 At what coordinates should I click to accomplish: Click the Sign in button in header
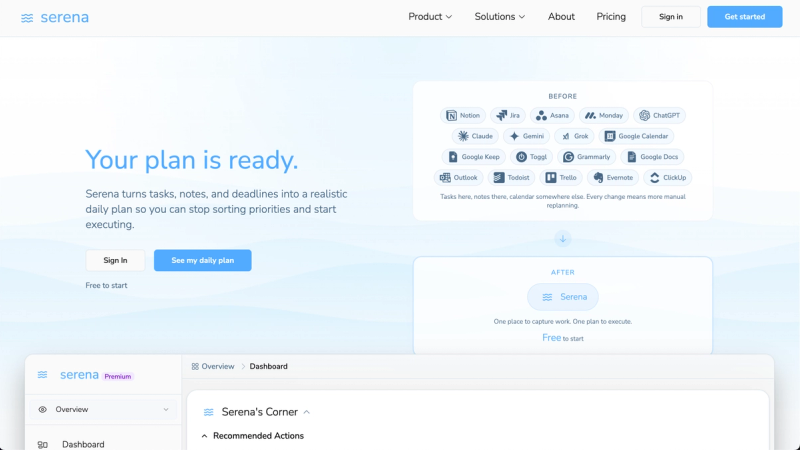(670, 17)
